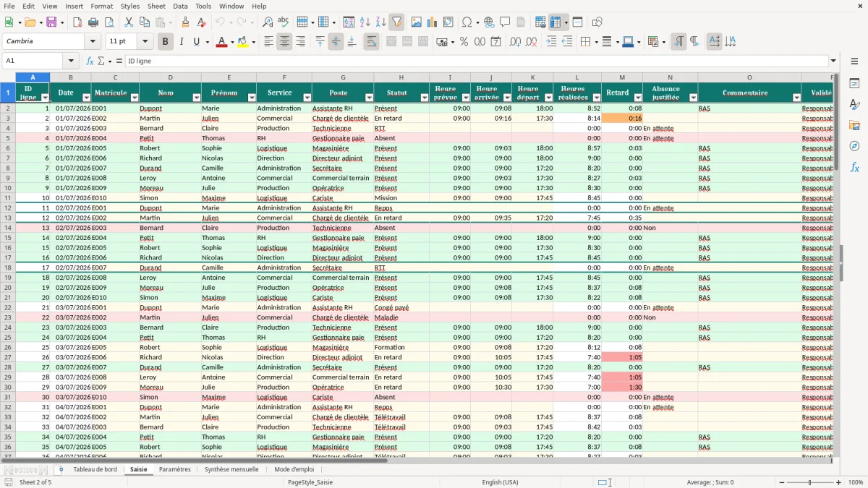Screen dimensions: 868x488
Task: Open the Data menu
Action: [x=180, y=6]
